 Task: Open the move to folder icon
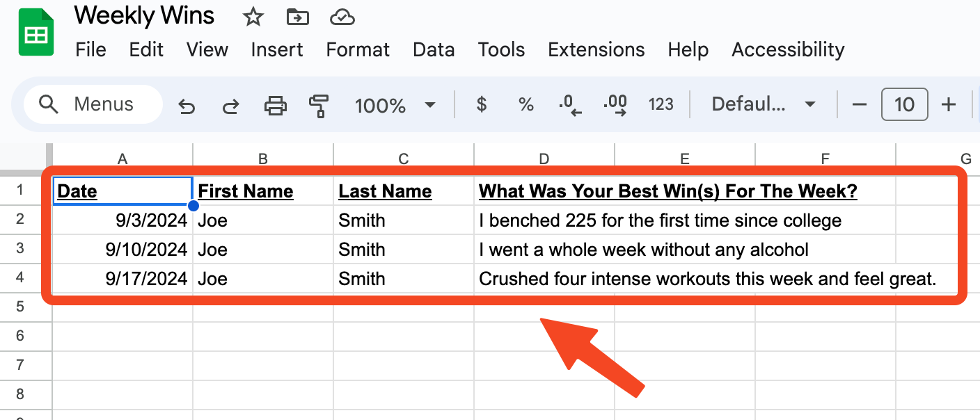297,17
